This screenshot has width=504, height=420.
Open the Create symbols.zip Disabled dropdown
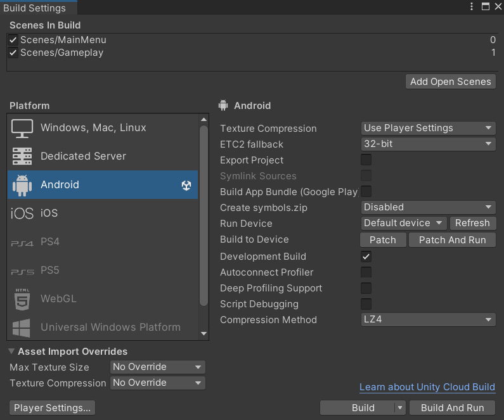(x=428, y=207)
